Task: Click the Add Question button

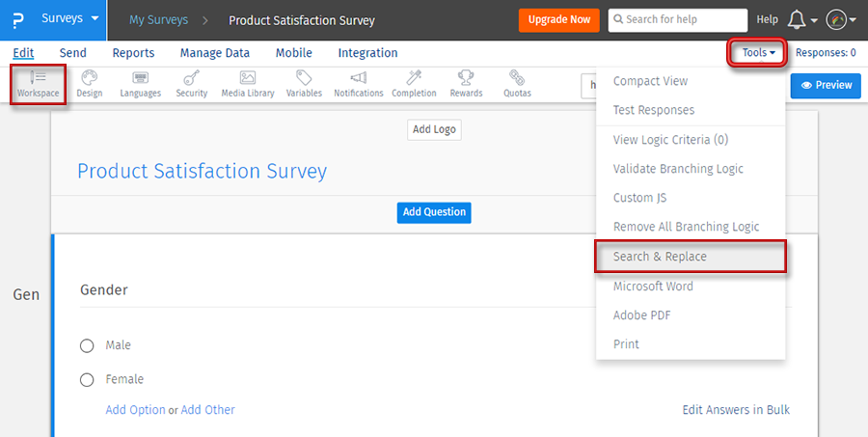Action: coord(434,212)
